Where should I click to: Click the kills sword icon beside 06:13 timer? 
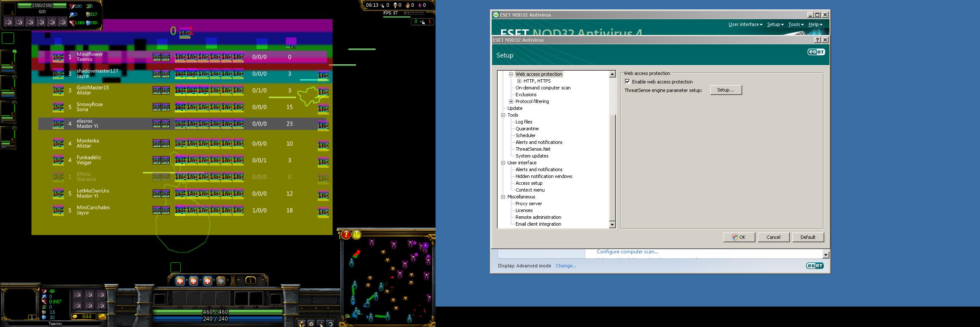(382, 5)
